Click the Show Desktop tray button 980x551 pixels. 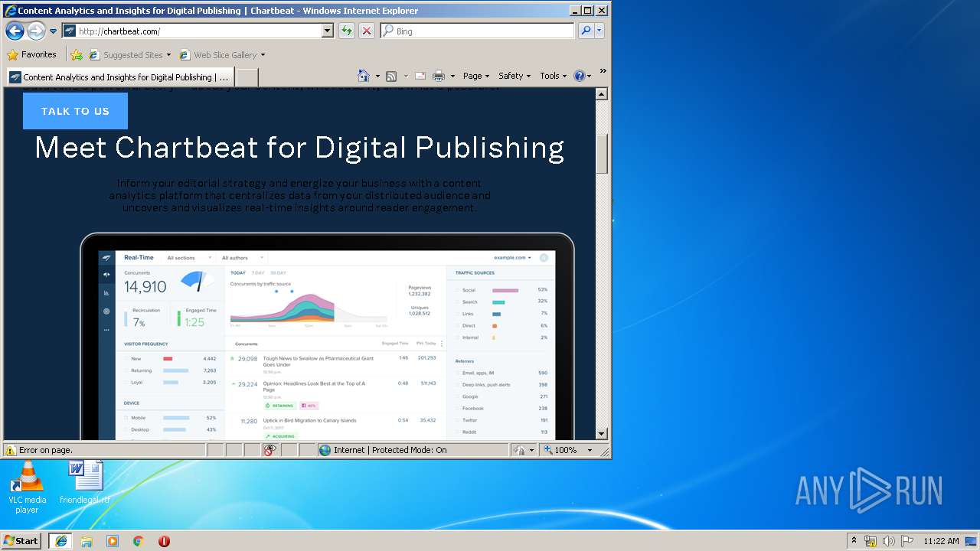click(x=971, y=541)
